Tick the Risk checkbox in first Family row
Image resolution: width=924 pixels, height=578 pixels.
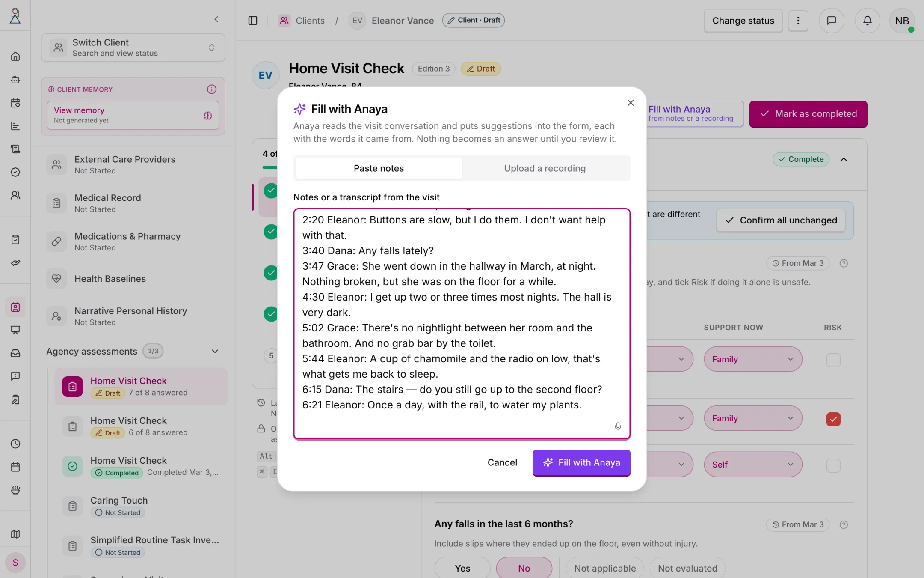point(833,360)
